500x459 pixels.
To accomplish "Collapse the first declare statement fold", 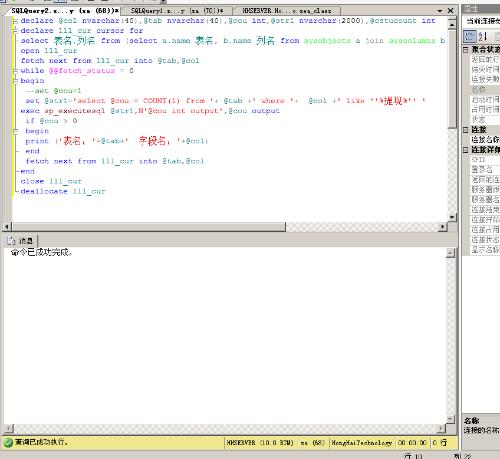I will coord(15,21).
